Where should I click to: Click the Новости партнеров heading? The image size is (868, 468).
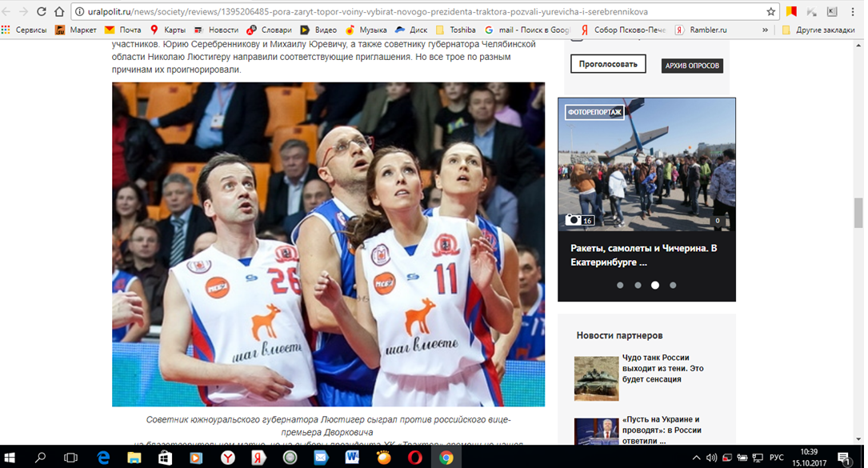click(619, 336)
